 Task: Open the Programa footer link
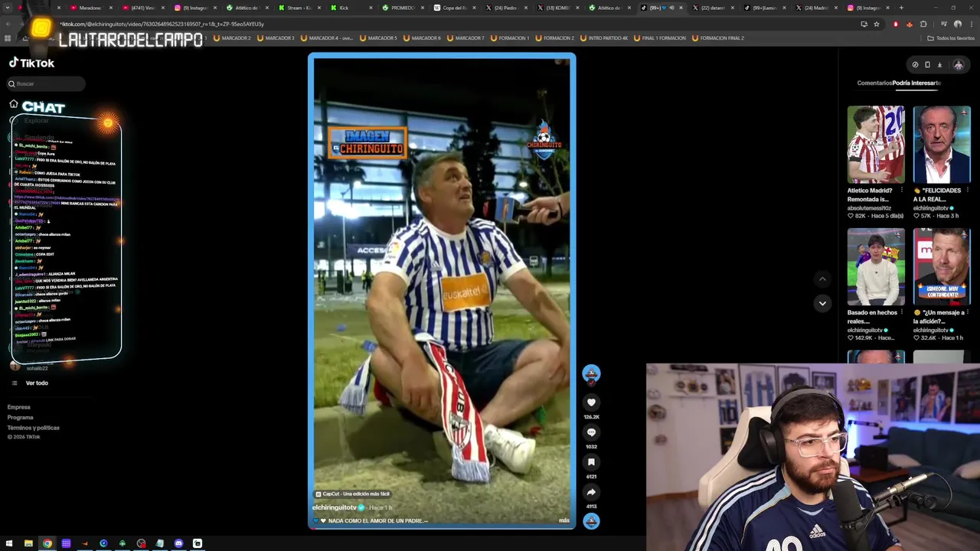[21, 417]
